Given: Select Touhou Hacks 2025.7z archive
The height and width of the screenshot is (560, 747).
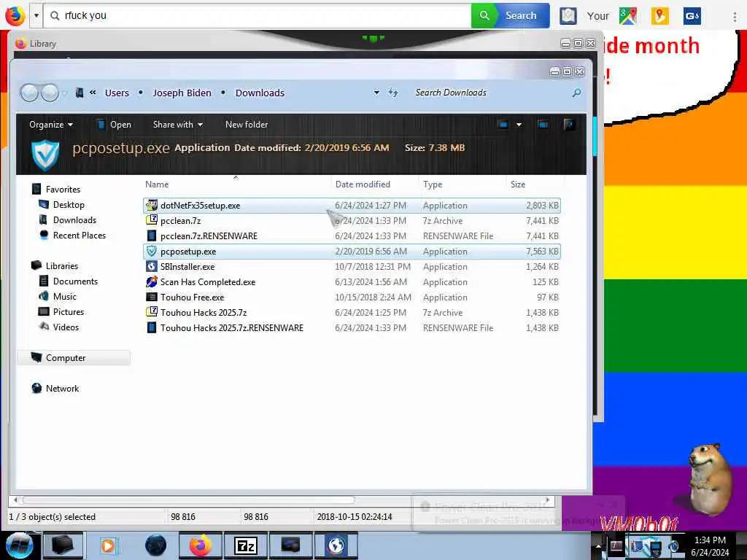Looking at the screenshot, I should point(352,312).
